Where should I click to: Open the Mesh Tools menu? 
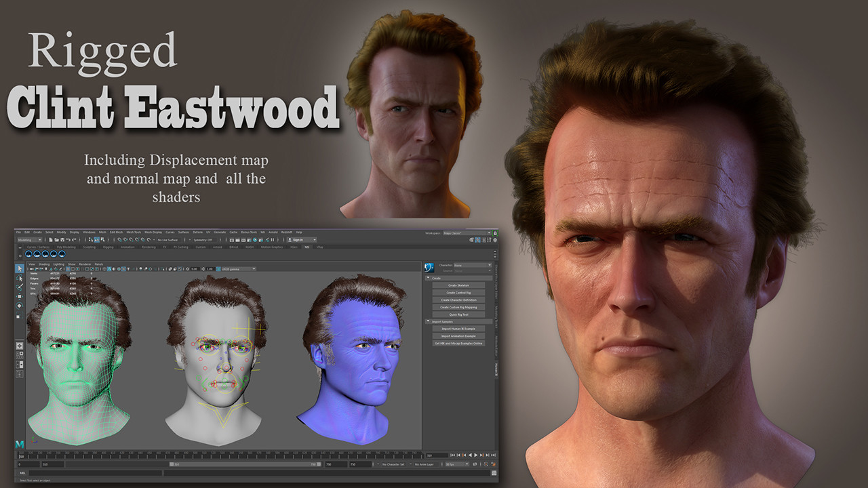pyautogui.click(x=134, y=232)
